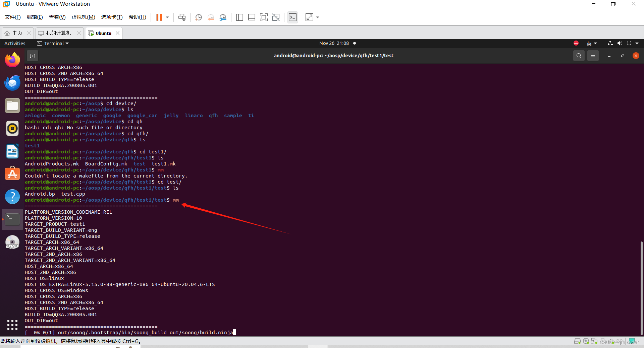Click the VMware pause virtual machine button
The width and height of the screenshot is (644, 348).
click(159, 17)
